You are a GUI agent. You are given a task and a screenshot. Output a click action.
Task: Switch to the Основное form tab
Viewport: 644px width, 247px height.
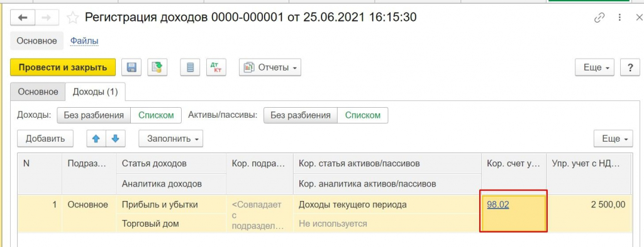tap(38, 92)
